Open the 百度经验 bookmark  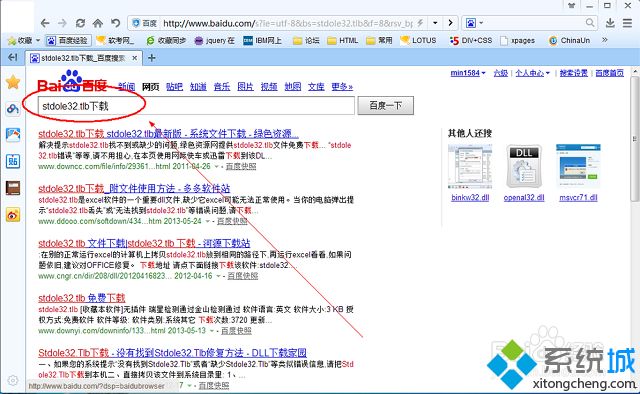(x=68, y=40)
